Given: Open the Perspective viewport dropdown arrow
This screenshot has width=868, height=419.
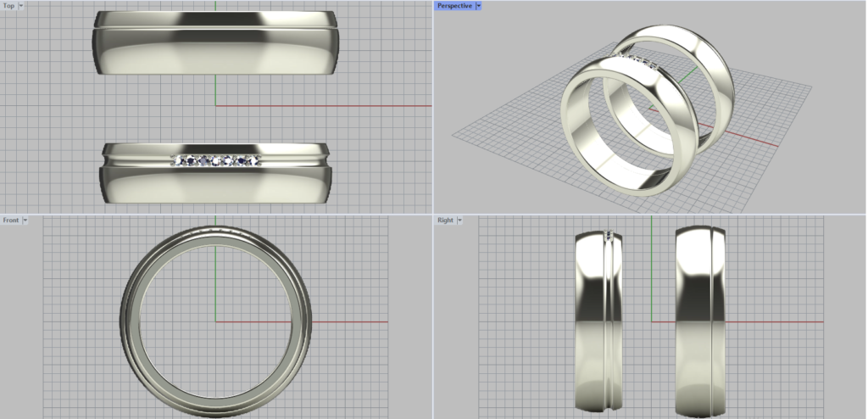Looking at the screenshot, I should (479, 6).
